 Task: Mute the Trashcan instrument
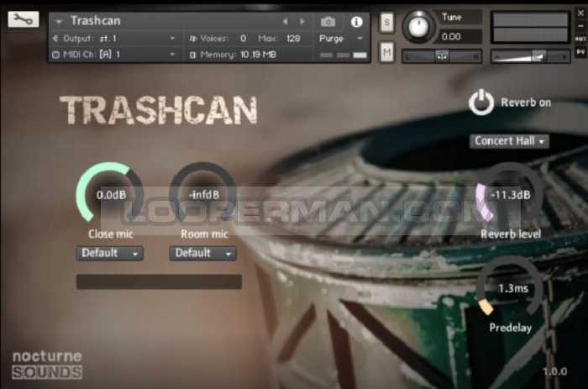click(x=386, y=52)
